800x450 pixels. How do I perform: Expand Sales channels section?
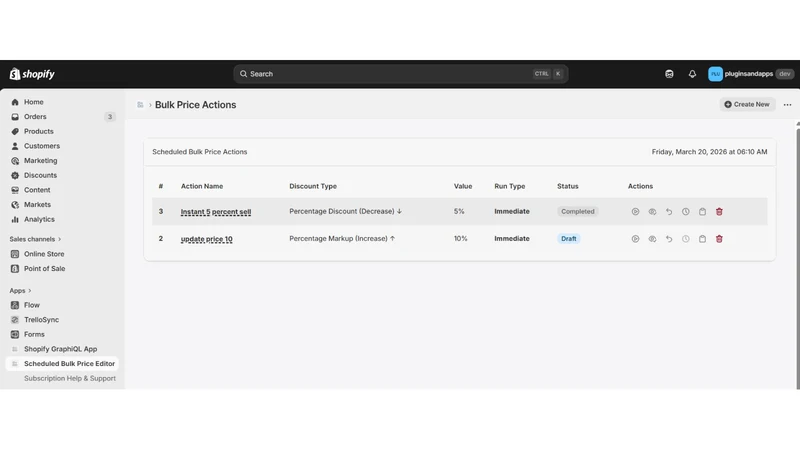pos(35,239)
